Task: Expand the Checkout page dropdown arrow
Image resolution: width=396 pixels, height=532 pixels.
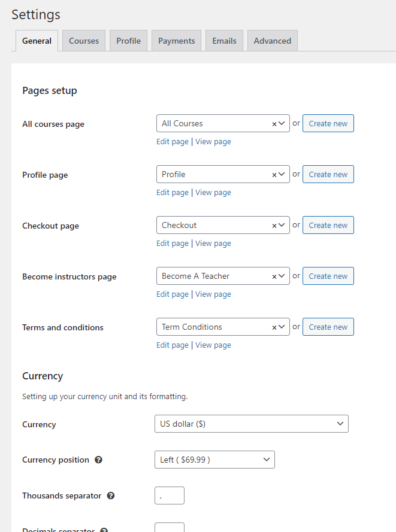Action: click(x=282, y=226)
